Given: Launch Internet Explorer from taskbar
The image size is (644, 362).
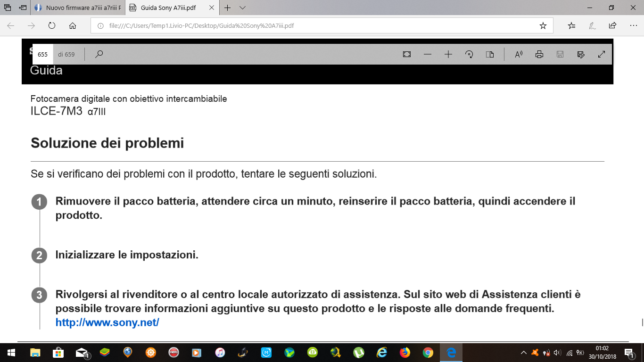Looking at the screenshot, I should (x=382, y=352).
